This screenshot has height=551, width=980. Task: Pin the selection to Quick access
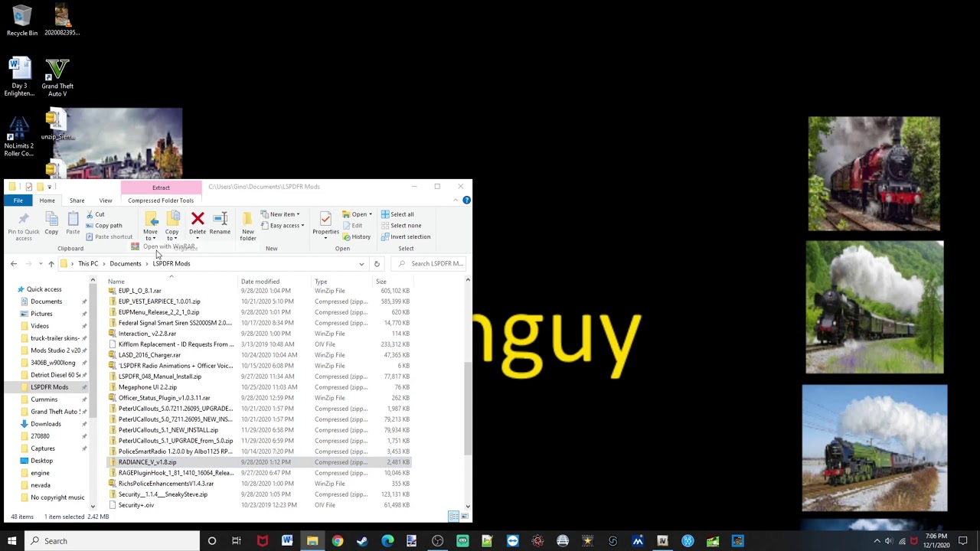[x=23, y=226]
